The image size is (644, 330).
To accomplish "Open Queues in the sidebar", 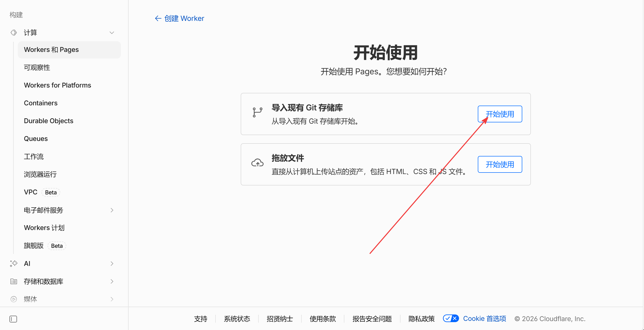I will 69,139.
